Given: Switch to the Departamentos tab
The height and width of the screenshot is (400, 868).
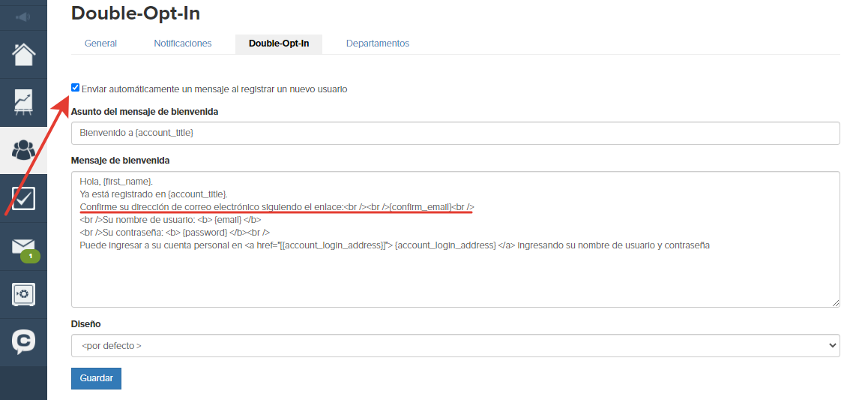Looking at the screenshot, I should (x=378, y=44).
